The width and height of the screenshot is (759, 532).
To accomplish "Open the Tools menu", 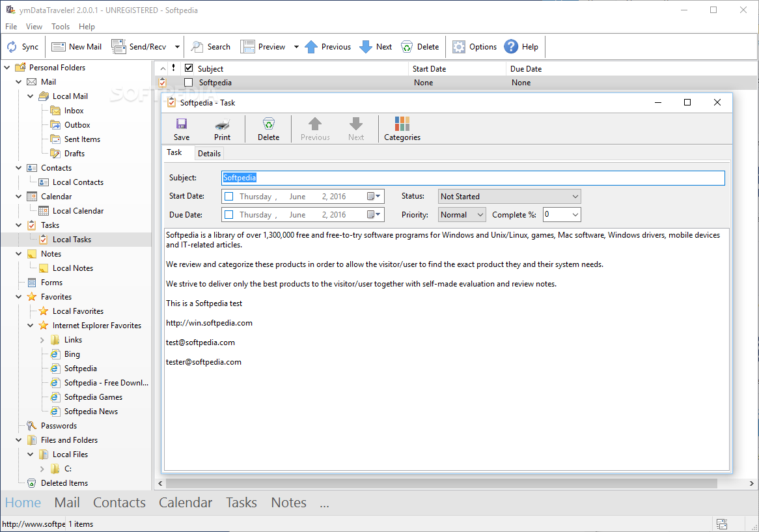I will pos(61,27).
